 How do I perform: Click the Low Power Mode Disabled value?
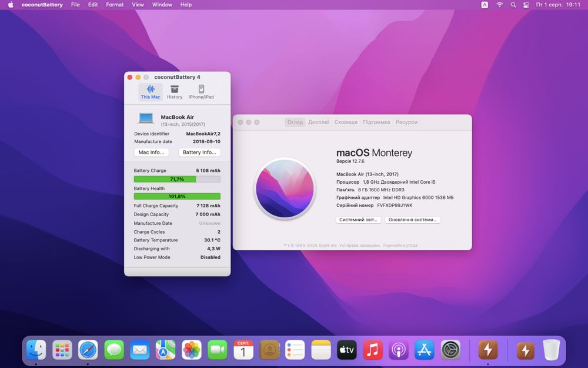point(211,258)
